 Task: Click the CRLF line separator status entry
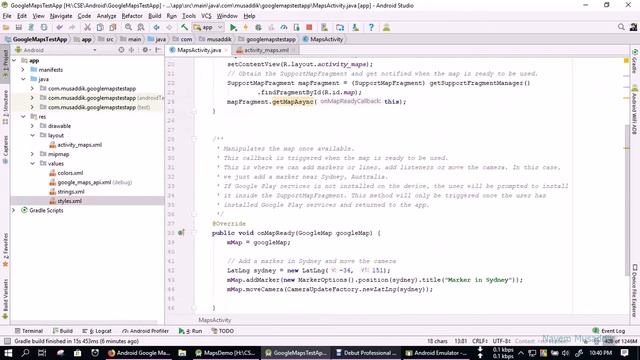tap(480, 341)
